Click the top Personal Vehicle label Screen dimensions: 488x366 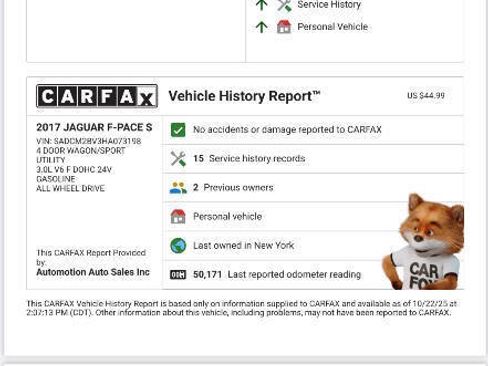pos(333,27)
